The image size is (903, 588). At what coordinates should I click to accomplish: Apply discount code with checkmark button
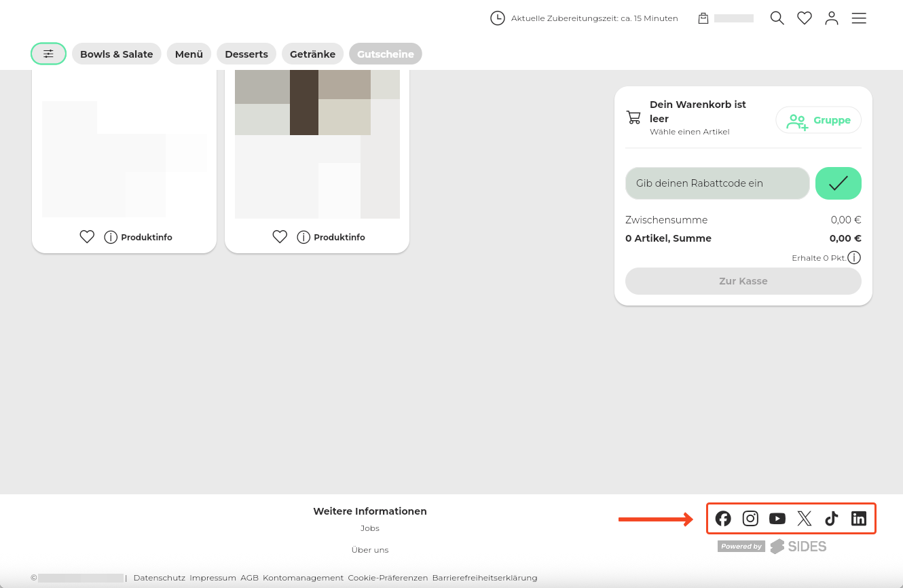coord(838,183)
